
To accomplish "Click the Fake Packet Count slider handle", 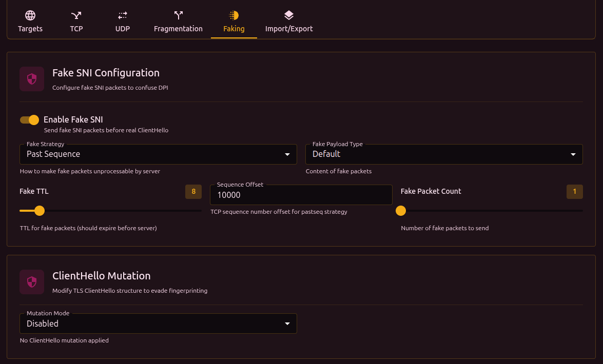I will click(x=401, y=211).
